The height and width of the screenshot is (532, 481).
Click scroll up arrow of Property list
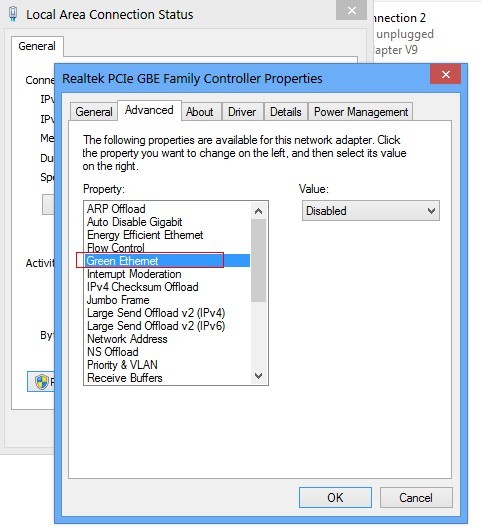pyautogui.click(x=258, y=211)
